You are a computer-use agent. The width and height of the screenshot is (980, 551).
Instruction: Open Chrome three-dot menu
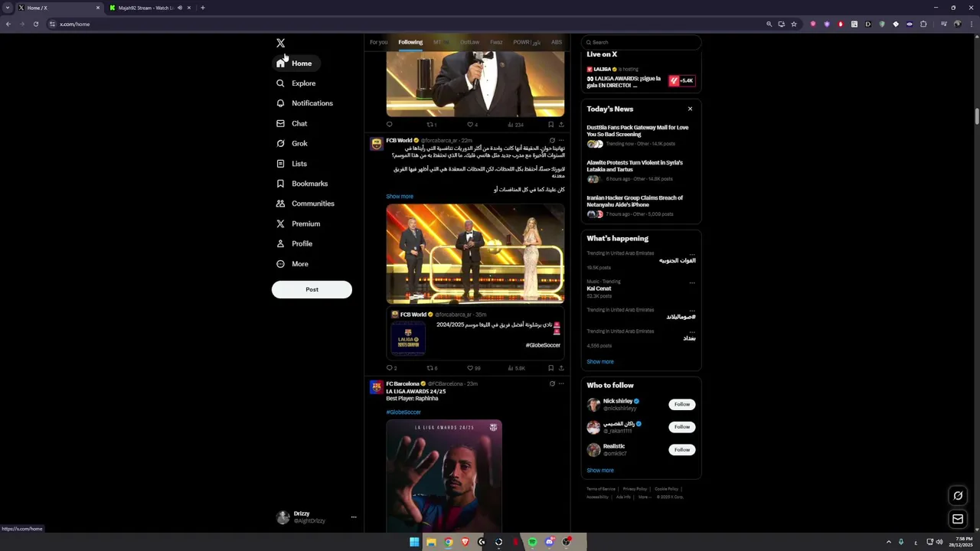(x=973, y=24)
